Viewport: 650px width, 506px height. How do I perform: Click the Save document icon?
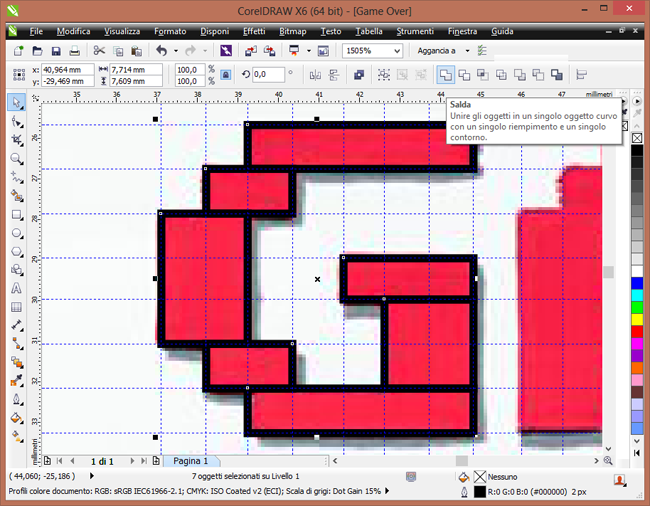[x=56, y=51]
